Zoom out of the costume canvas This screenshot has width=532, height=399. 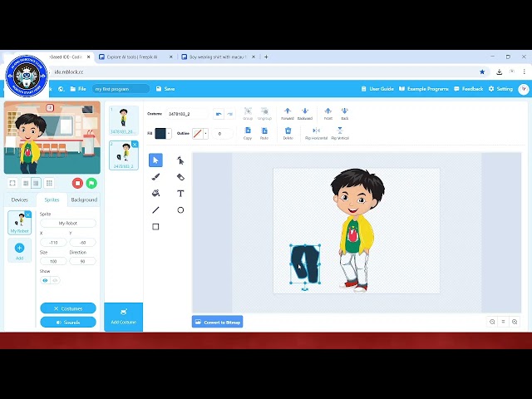click(x=492, y=322)
